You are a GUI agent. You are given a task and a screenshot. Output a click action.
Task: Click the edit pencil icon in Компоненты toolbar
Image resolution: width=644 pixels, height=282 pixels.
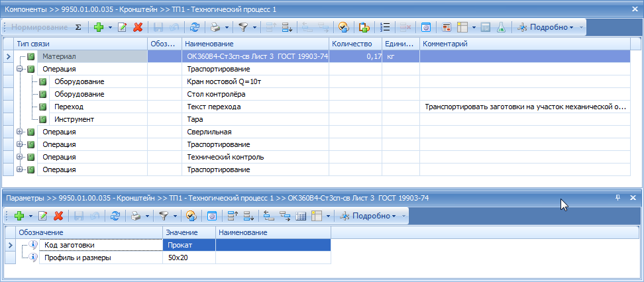point(123,28)
